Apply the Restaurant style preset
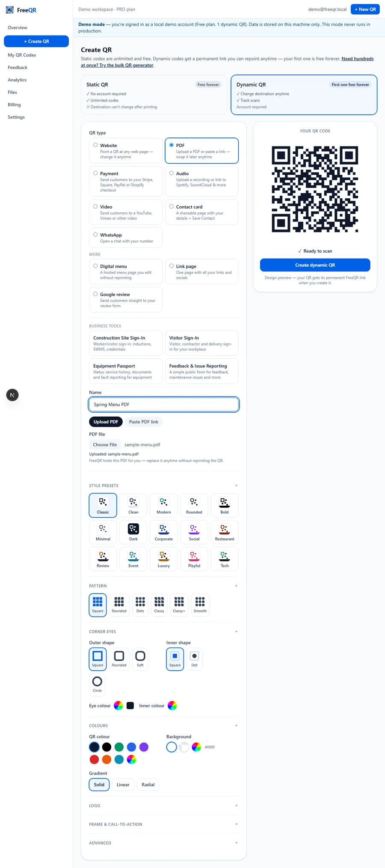The height and width of the screenshot is (868, 385). tap(224, 532)
